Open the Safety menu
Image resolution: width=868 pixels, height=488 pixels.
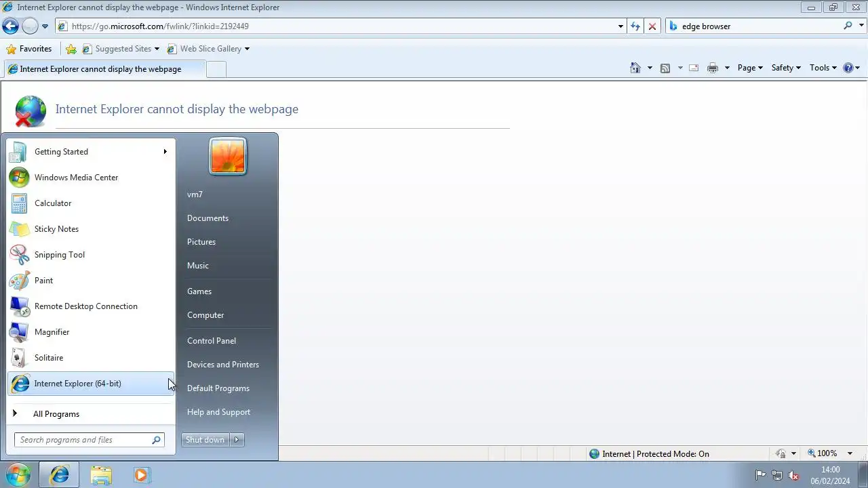[x=786, y=68]
